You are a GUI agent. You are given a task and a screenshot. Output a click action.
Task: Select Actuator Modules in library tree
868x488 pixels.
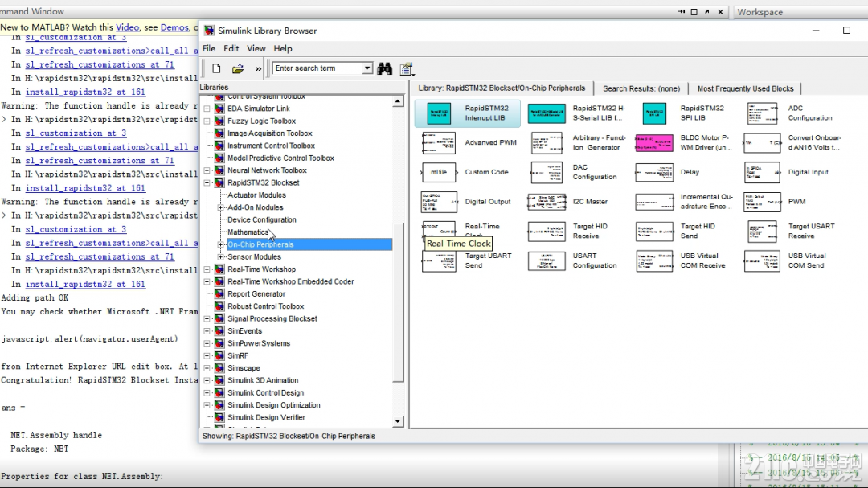tap(257, 195)
